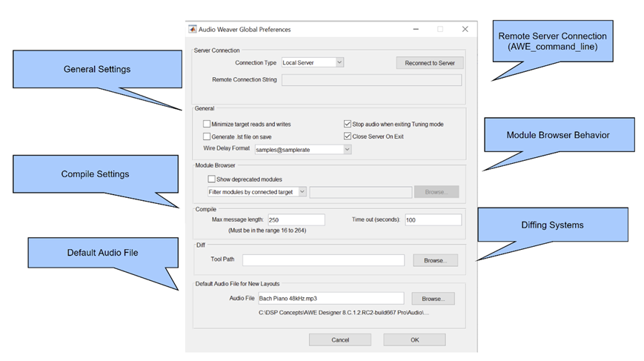The width and height of the screenshot is (644, 361).
Task: Close the Global Preferences dialog
Action: coord(465,30)
